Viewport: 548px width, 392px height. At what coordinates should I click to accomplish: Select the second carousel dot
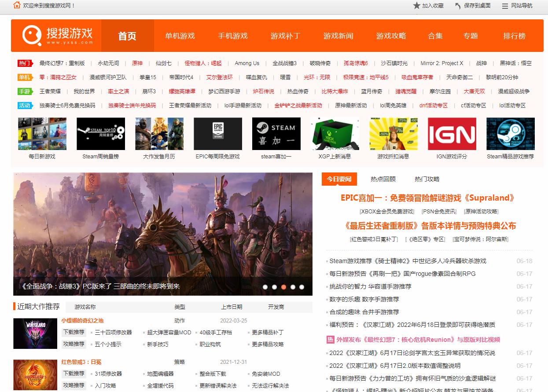click(x=275, y=287)
